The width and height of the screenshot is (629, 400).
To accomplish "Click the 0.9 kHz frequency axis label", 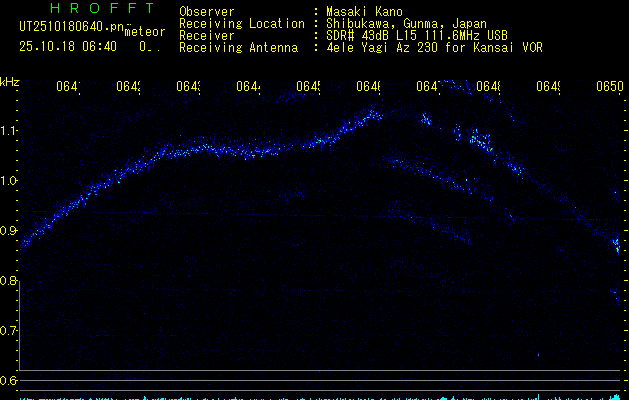I will click(x=7, y=231).
